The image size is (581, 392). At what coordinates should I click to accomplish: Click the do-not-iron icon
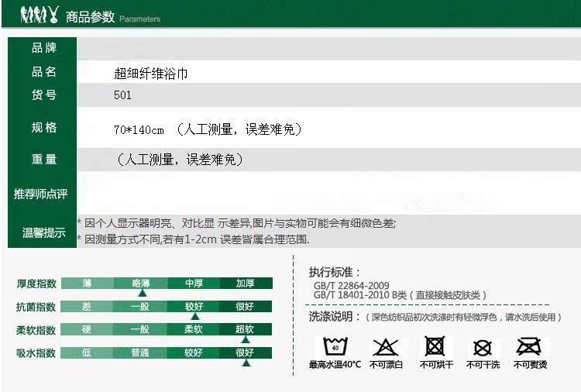tap(529, 346)
